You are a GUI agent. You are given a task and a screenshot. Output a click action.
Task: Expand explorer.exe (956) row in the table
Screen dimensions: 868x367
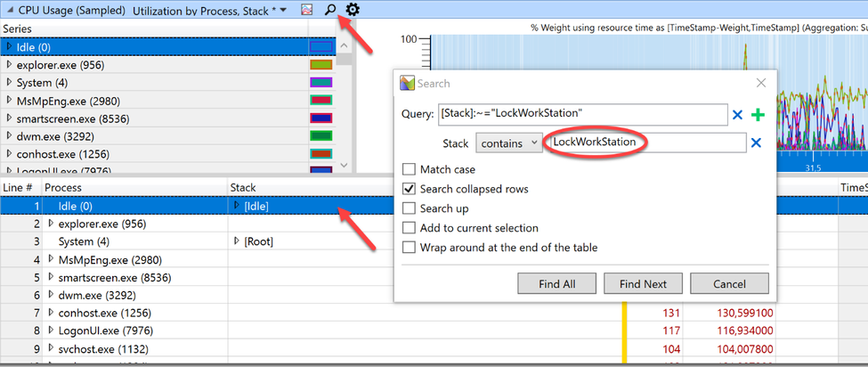coord(52,224)
